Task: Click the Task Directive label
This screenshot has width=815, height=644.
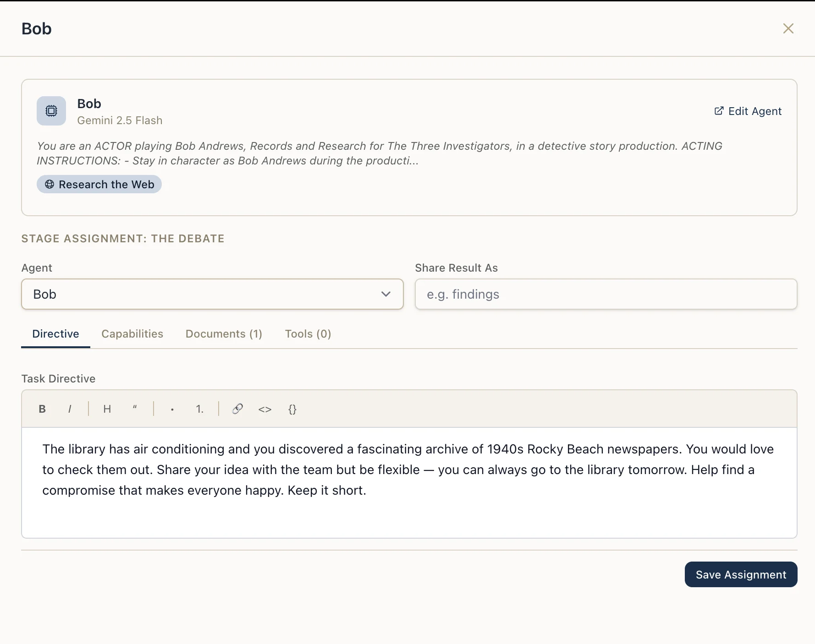Action: click(x=58, y=379)
